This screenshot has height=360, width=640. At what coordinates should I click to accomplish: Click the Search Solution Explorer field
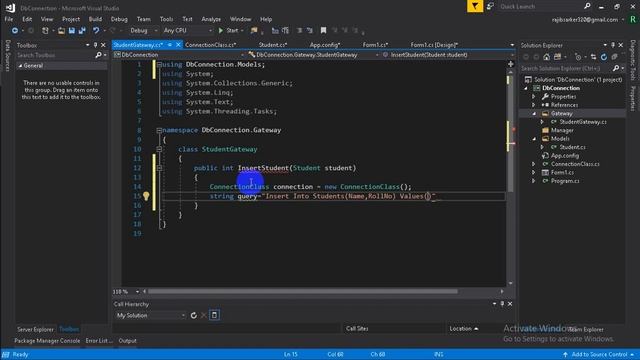(x=566, y=69)
